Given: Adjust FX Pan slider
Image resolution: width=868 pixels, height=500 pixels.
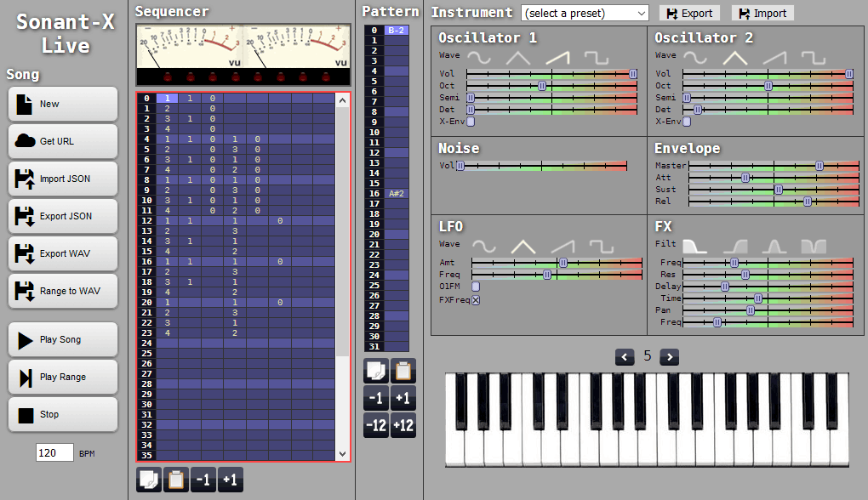Looking at the screenshot, I should click(x=768, y=311).
